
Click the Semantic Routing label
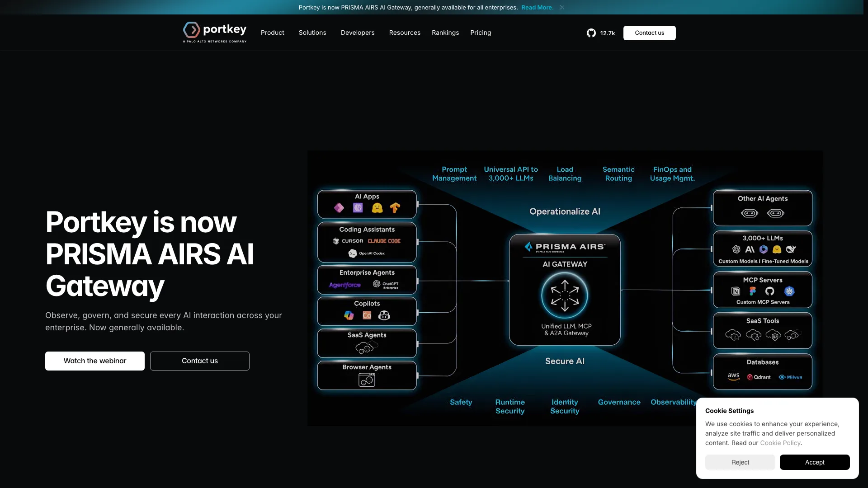coord(618,174)
